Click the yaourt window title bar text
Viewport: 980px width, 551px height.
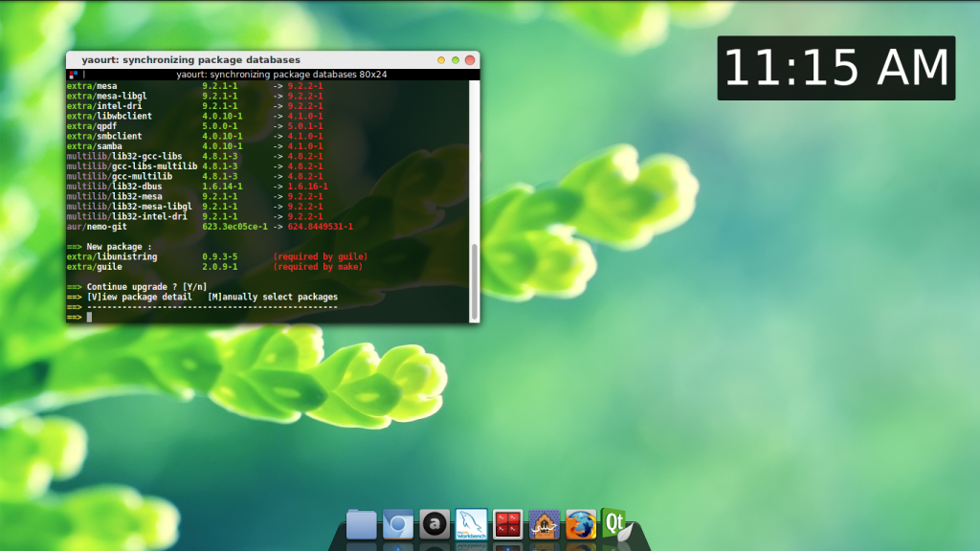coord(190,59)
